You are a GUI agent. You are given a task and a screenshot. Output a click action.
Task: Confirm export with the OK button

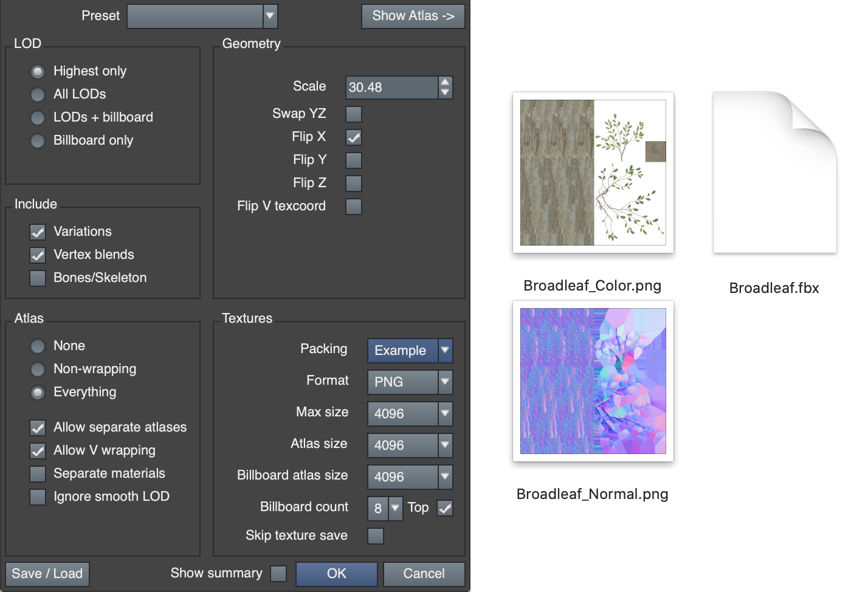tap(337, 574)
